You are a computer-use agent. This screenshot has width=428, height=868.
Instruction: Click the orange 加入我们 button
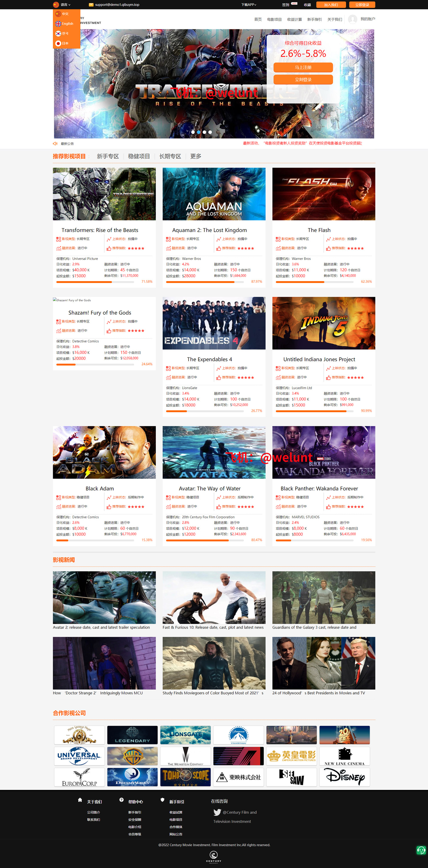pyautogui.click(x=331, y=5)
